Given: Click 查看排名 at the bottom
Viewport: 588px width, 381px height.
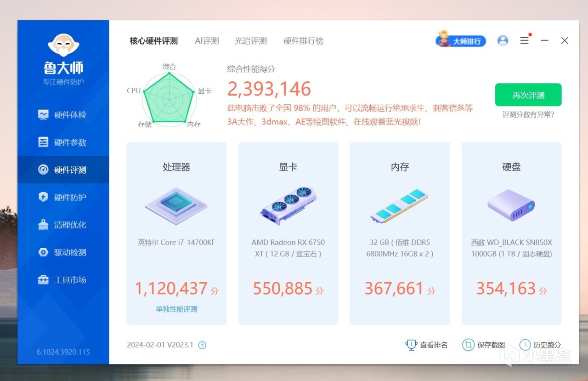Looking at the screenshot, I should 427,345.
